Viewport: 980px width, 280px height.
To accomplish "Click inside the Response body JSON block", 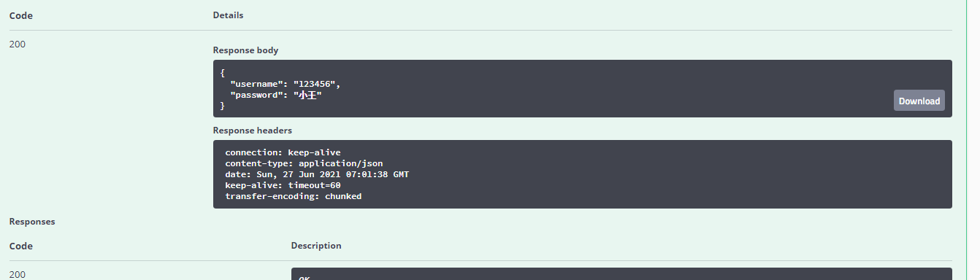I will [582, 88].
